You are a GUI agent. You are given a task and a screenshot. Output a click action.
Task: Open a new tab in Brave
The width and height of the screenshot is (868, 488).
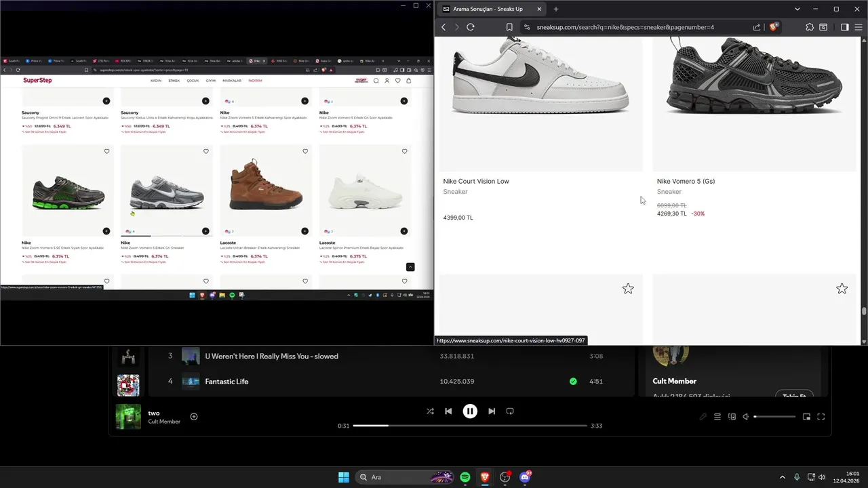[x=556, y=9]
